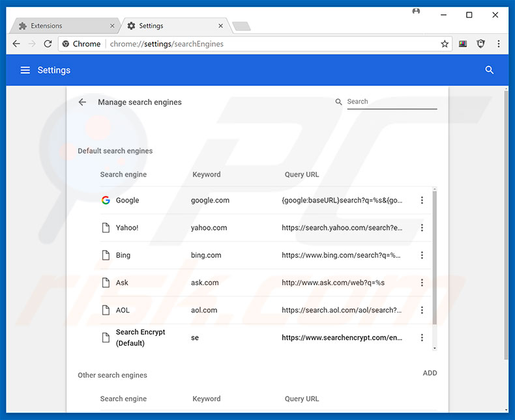Click the shield extension icon in toolbar
The width and height of the screenshot is (515, 420).
coord(481,44)
